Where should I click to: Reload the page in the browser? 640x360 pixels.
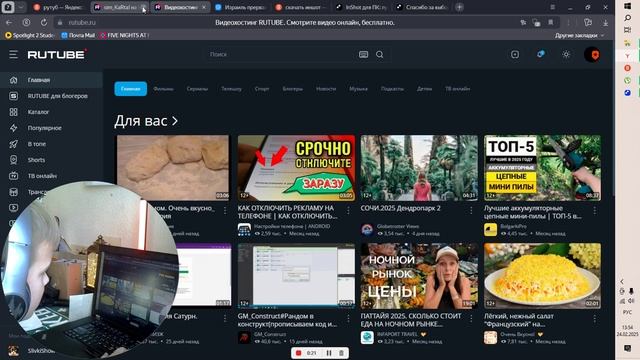coord(44,22)
